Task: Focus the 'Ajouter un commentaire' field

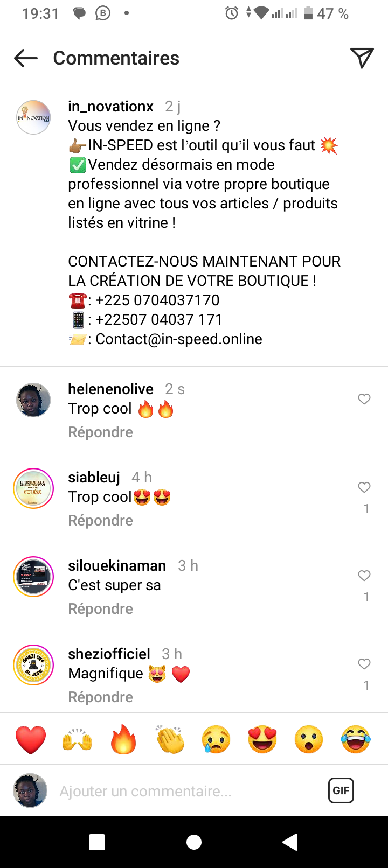Action: 183,791
